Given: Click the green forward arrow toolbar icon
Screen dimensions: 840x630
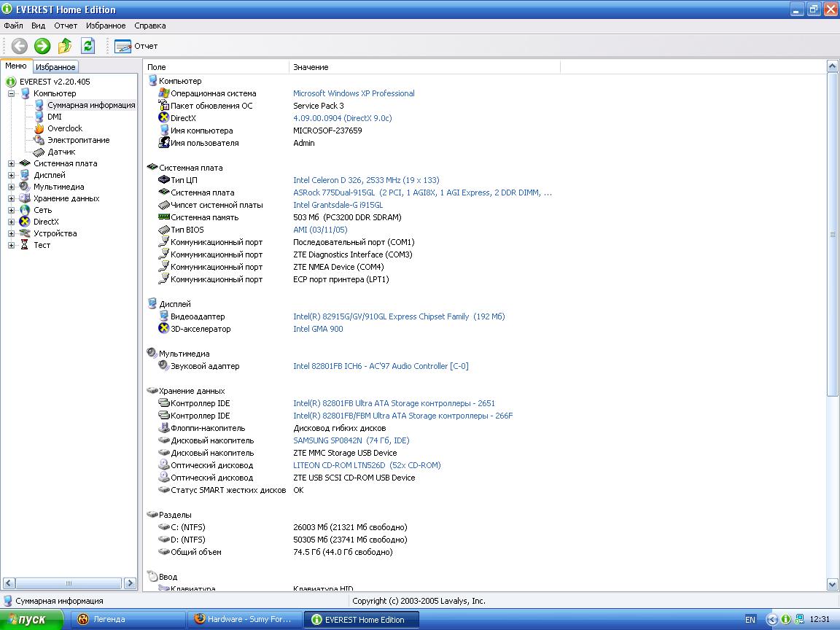Looking at the screenshot, I should tap(42, 46).
